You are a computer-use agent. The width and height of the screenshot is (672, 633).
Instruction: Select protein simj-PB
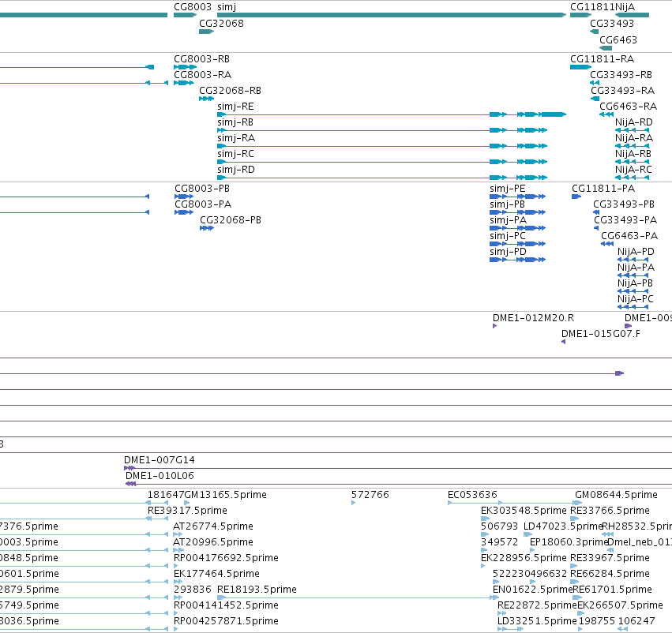pyautogui.click(x=508, y=204)
